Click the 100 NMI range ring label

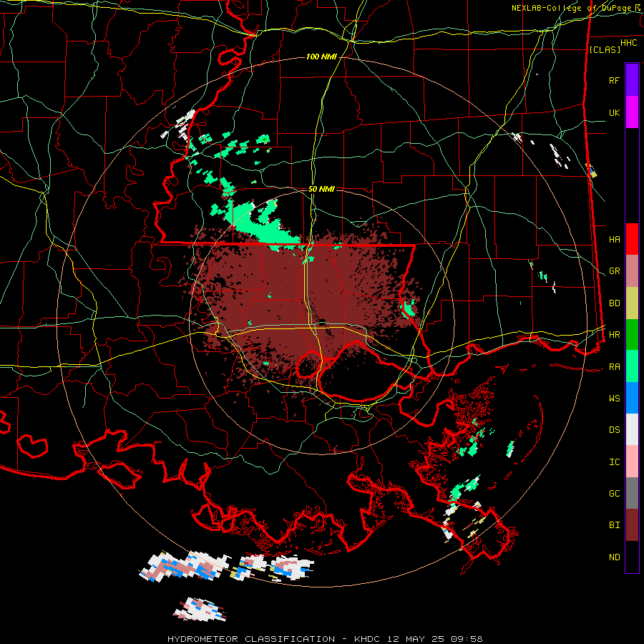coord(321,57)
